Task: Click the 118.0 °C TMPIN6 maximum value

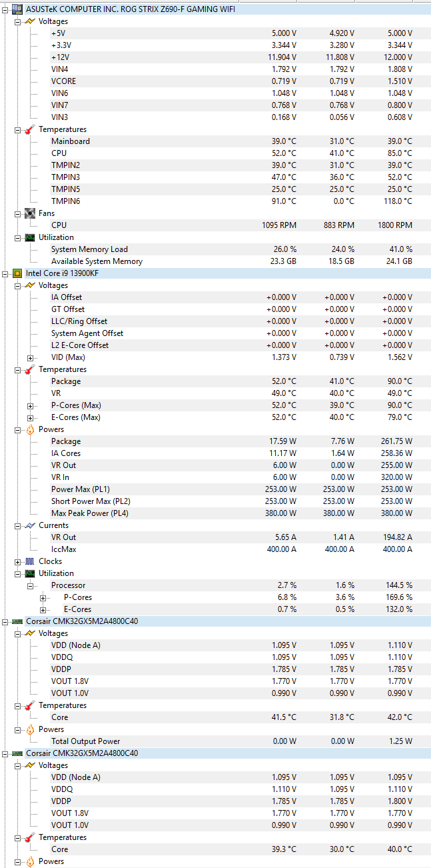Action: [x=396, y=201]
